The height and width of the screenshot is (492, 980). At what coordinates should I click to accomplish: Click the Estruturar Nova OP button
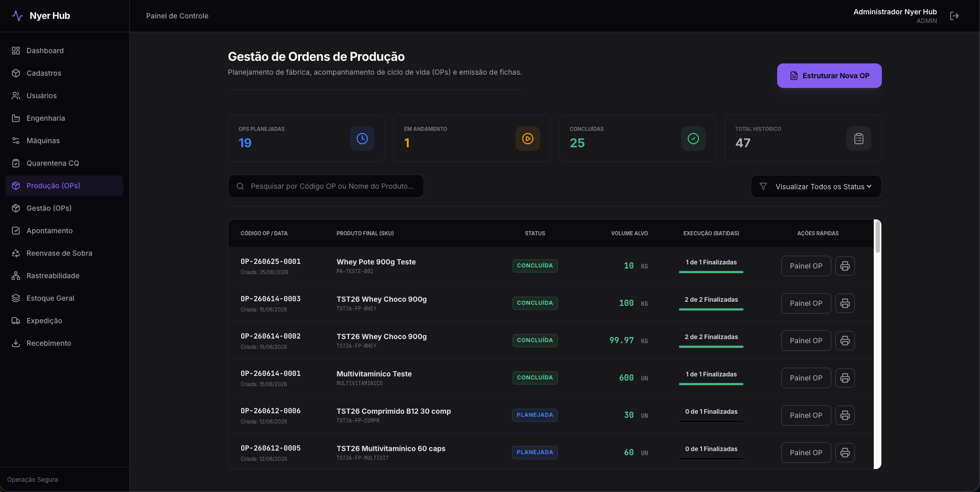(x=829, y=76)
